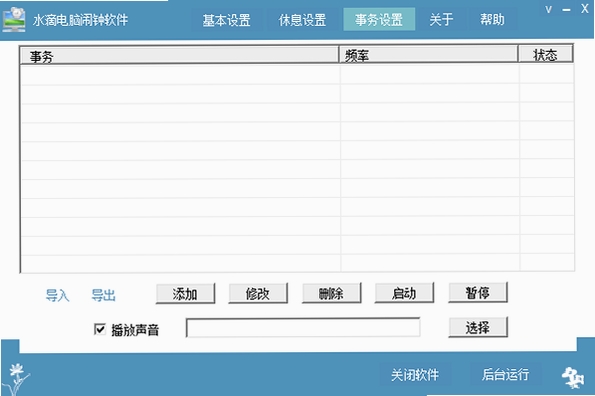Minimize the alarm clock window
The width and height of the screenshot is (595, 396).
[566, 10]
